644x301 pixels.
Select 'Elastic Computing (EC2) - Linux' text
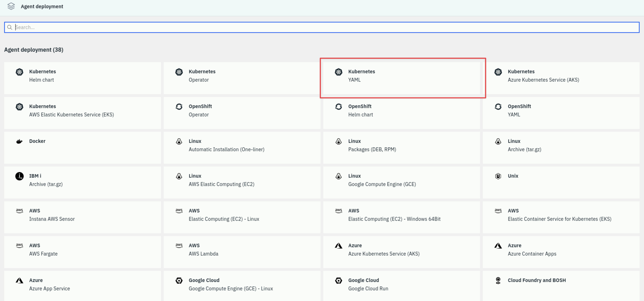[x=224, y=219]
